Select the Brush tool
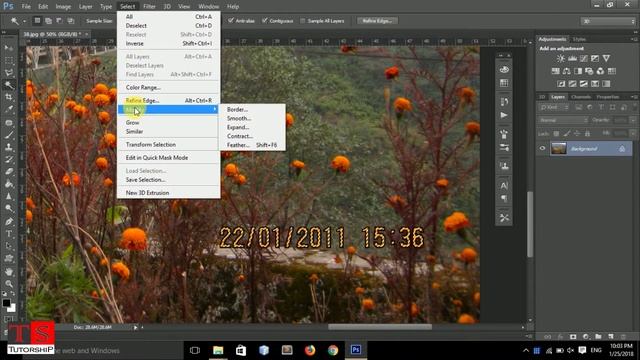The width and height of the screenshot is (640, 360). (9, 135)
